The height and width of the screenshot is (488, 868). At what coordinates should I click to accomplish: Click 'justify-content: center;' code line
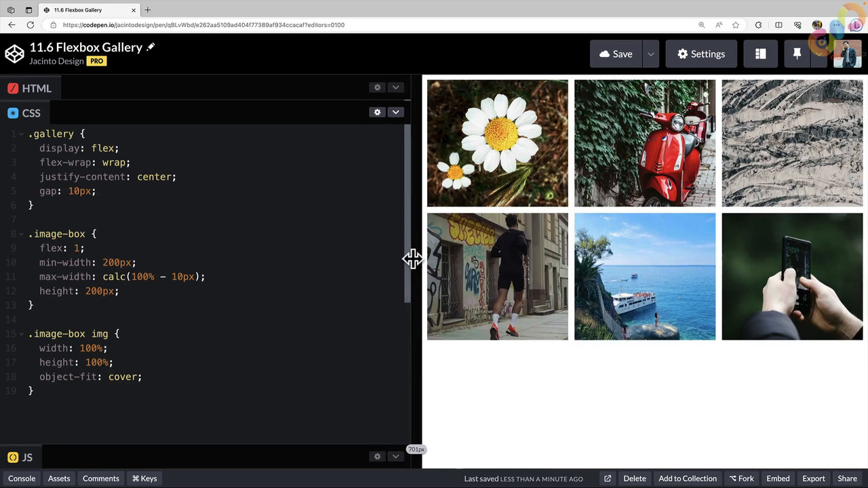(x=108, y=177)
